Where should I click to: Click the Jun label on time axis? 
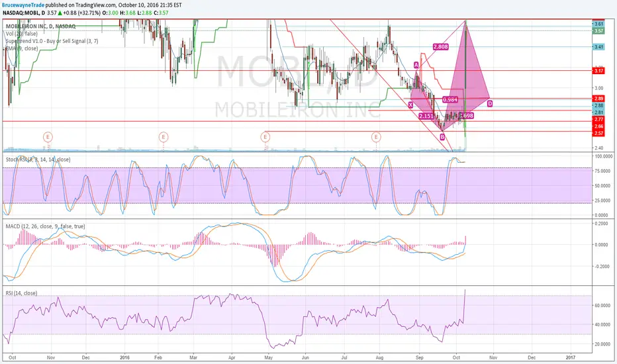(305, 357)
